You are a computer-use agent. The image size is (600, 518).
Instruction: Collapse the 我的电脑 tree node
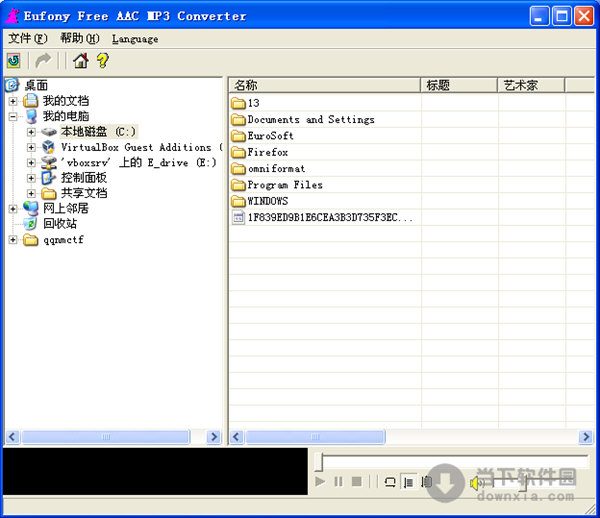pyautogui.click(x=13, y=116)
